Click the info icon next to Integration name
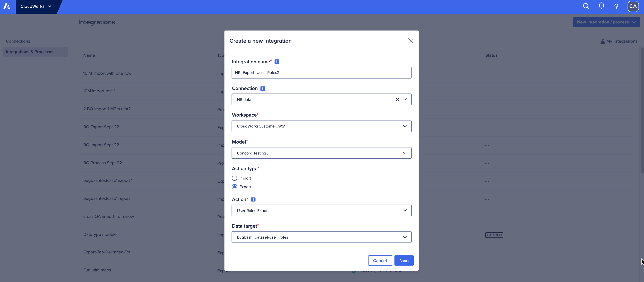 coord(277,61)
